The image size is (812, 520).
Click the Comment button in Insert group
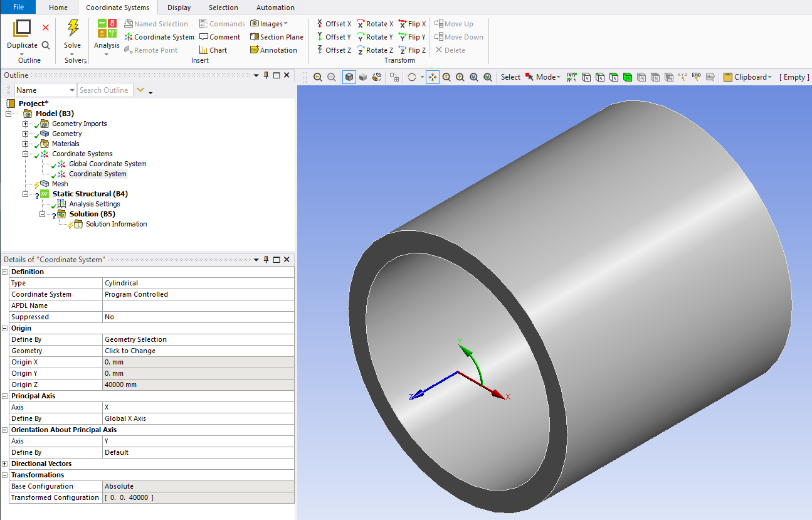(x=219, y=37)
